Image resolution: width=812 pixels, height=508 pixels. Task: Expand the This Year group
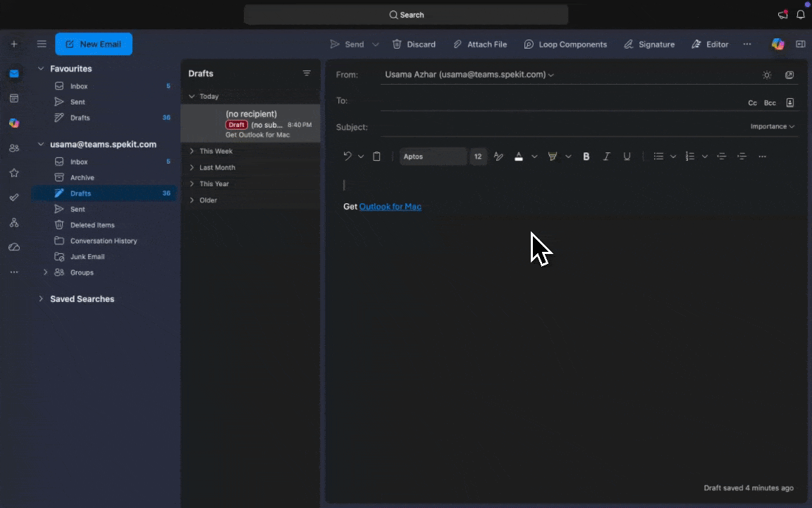[x=192, y=183]
